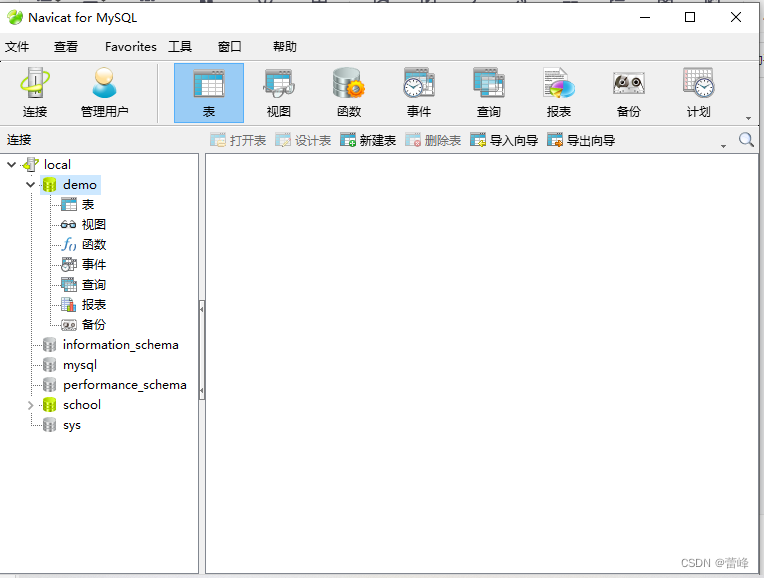The image size is (764, 578).
Task: Click the information_schema database icon
Action: coord(50,345)
